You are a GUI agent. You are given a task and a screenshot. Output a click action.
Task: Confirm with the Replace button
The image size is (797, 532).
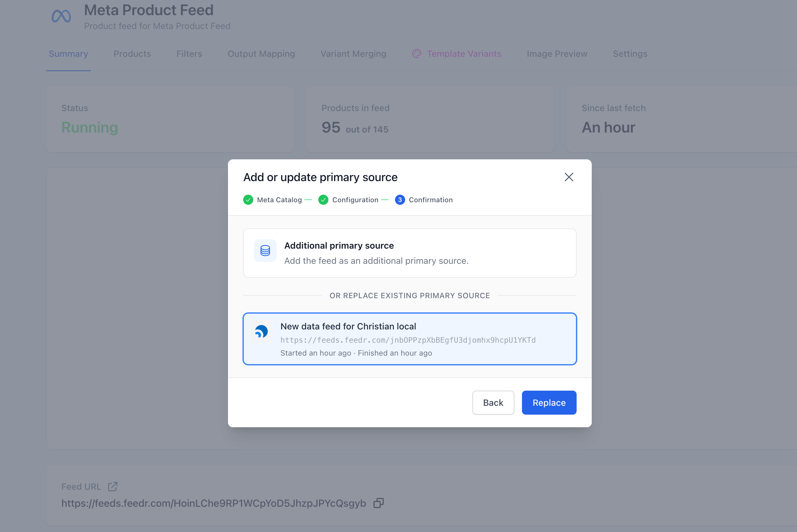click(549, 403)
